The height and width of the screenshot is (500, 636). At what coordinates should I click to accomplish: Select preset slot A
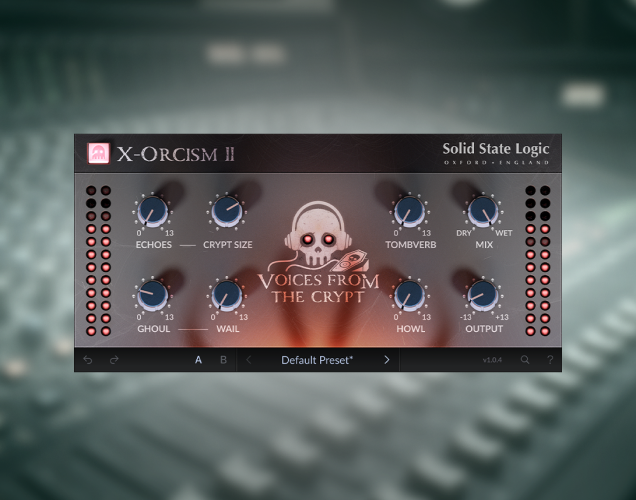[198, 360]
